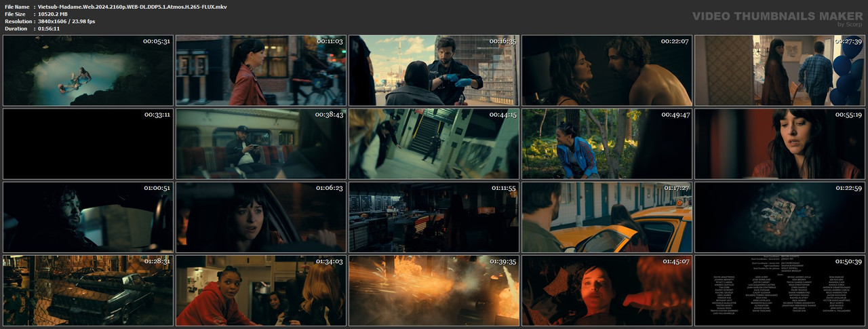
Task: Select the thumbnail at 00:55:19
Action: coord(780,144)
